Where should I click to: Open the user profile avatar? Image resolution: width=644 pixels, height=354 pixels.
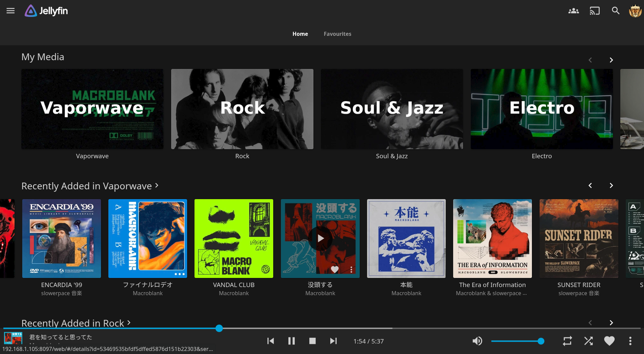pos(635,11)
